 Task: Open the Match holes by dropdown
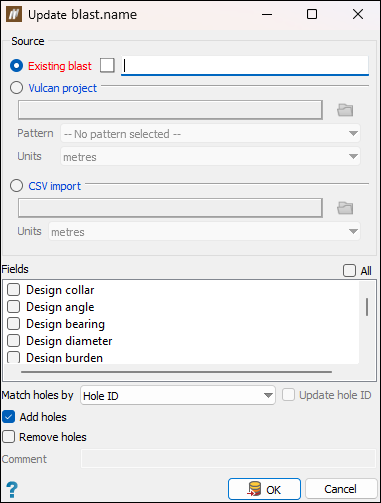(178, 395)
